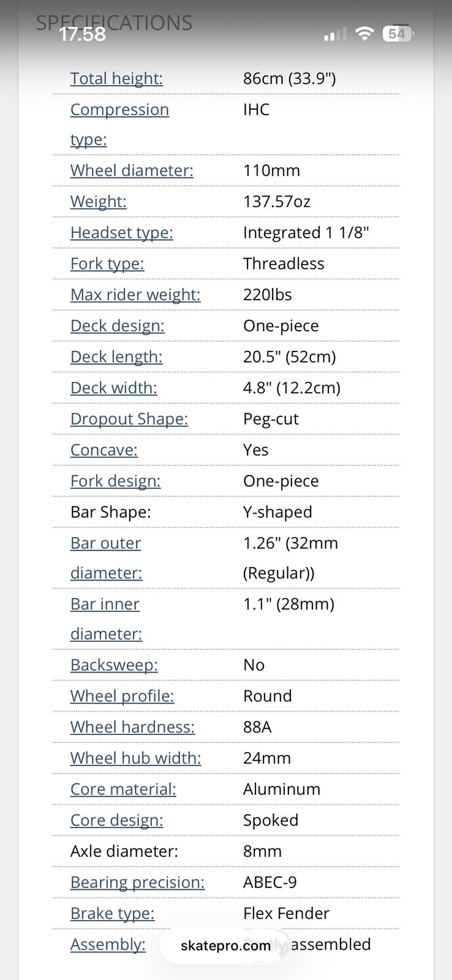Open the Compression type glossary link
Viewport: 452px width, 980px height.
pyautogui.click(x=119, y=124)
